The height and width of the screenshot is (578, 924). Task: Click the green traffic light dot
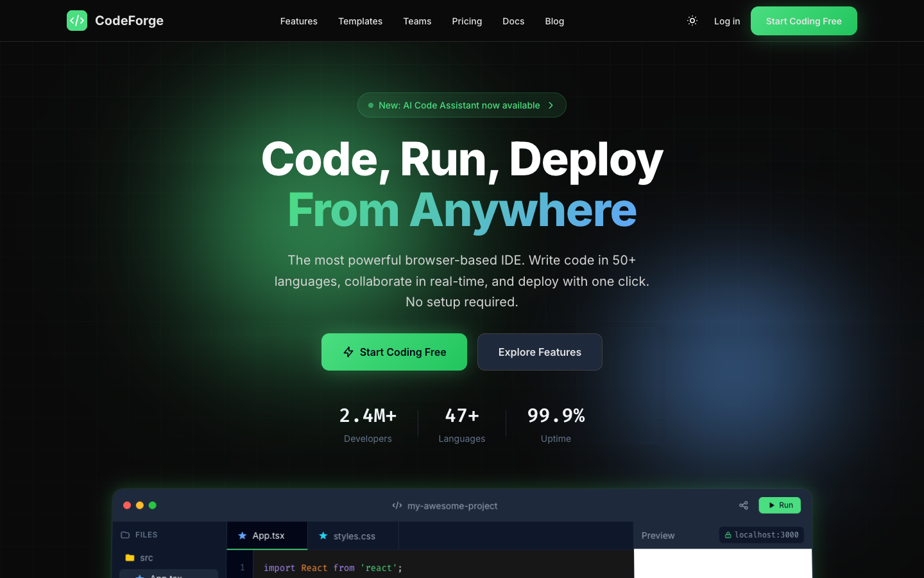click(x=153, y=505)
